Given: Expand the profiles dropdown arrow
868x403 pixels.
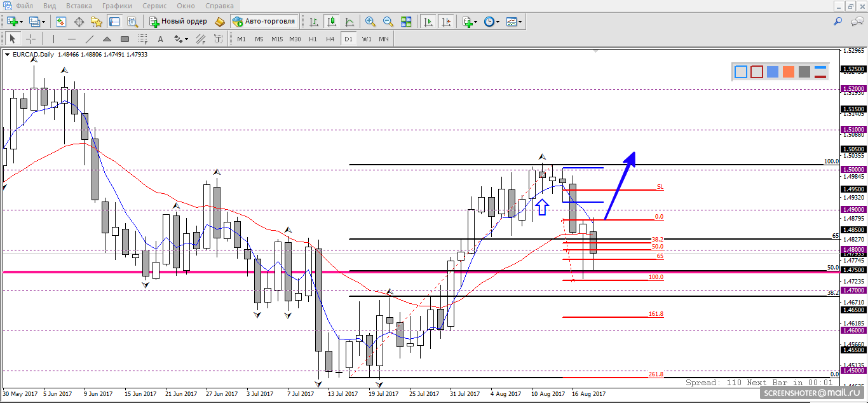Looking at the screenshot, I should [44, 22].
